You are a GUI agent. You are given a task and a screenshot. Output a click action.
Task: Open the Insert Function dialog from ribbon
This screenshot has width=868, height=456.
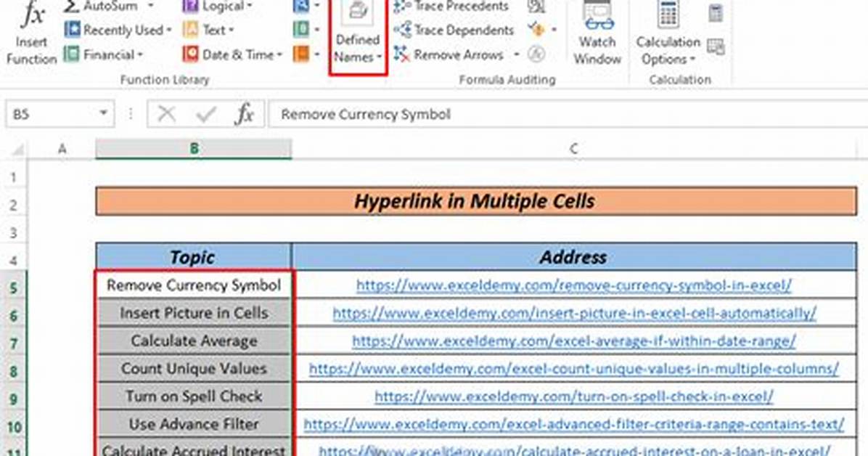point(31,34)
